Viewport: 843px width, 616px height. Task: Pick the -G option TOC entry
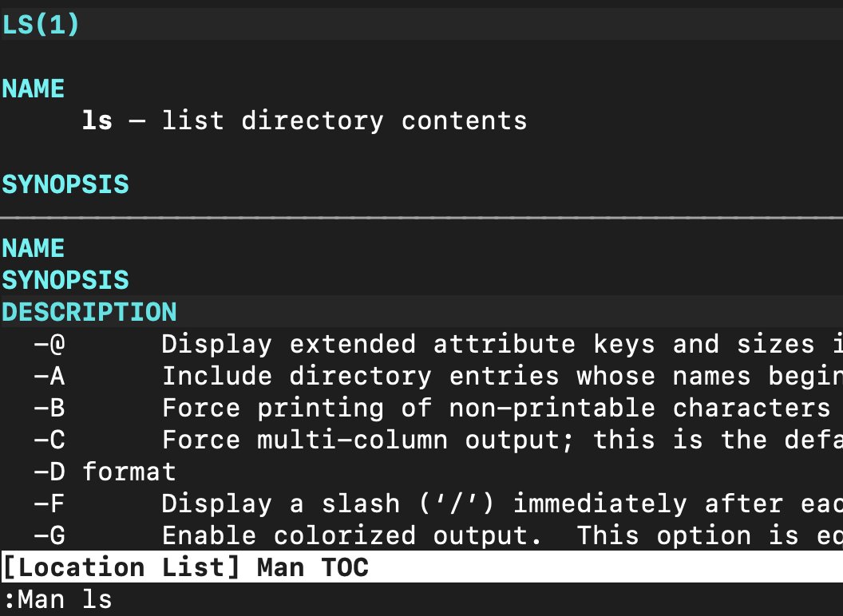pyautogui.click(x=49, y=535)
